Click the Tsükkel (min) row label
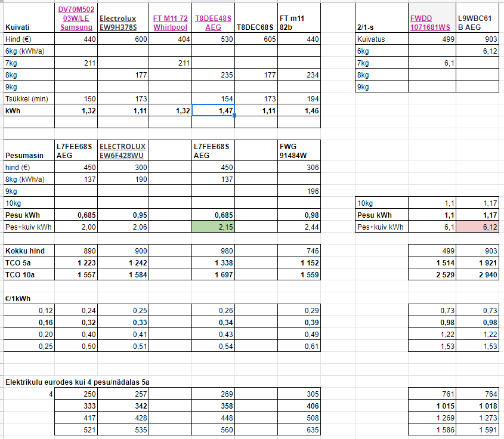 click(28, 98)
